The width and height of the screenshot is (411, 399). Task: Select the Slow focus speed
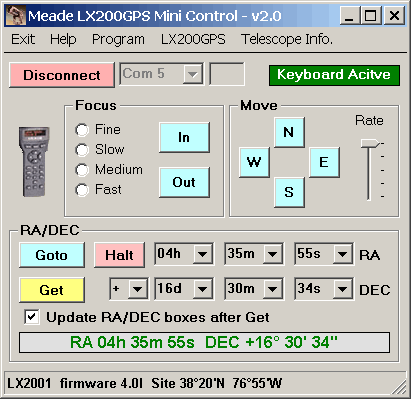82,150
